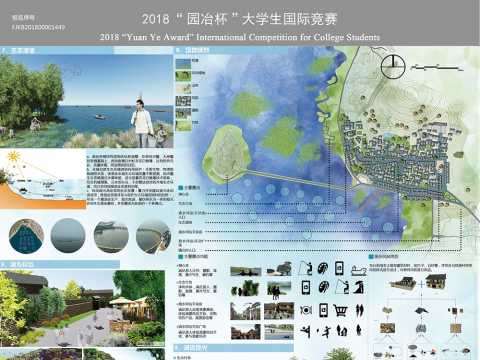Click the dancer silhouette icon in bottom row
Image resolution: width=480 pixels, height=360 pixels.
[305, 331]
